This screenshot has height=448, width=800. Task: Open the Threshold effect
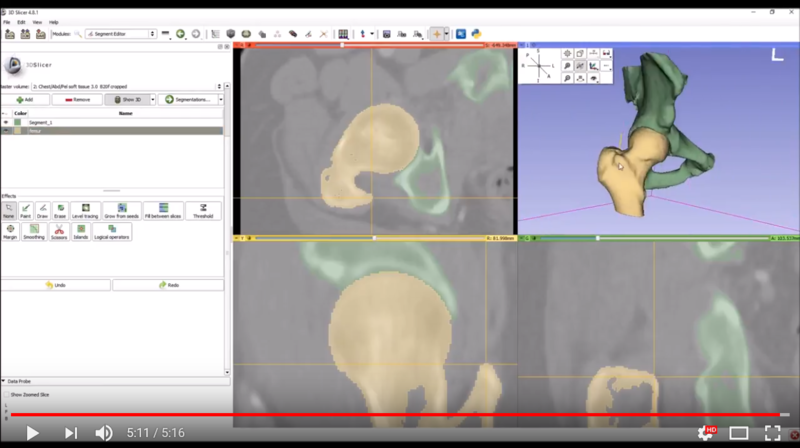point(203,211)
